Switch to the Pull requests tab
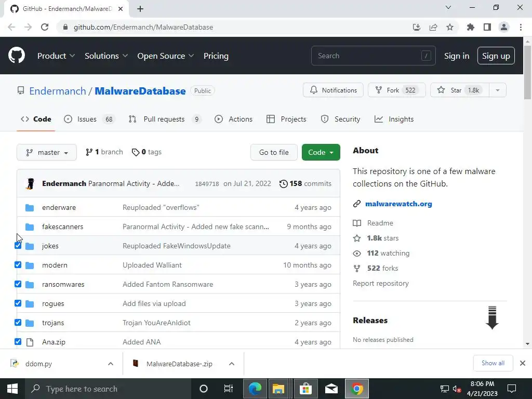Image resolution: width=532 pixels, height=399 pixels. pyautogui.click(x=165, y=119)
